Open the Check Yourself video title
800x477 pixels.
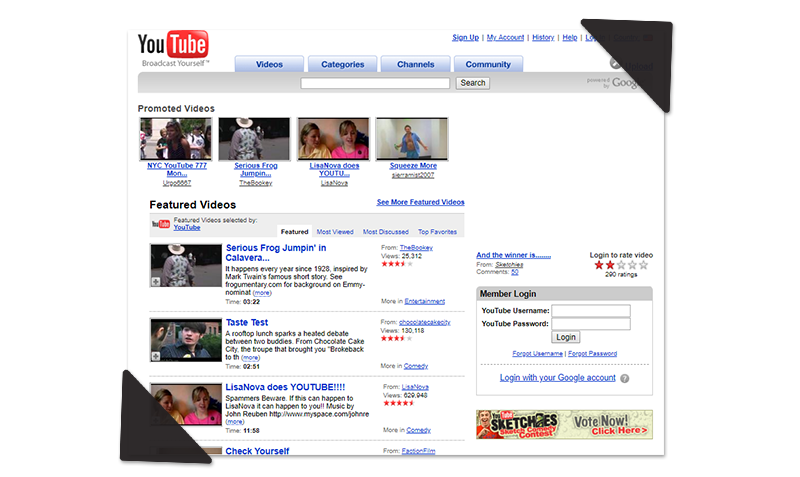click(257, 451)
